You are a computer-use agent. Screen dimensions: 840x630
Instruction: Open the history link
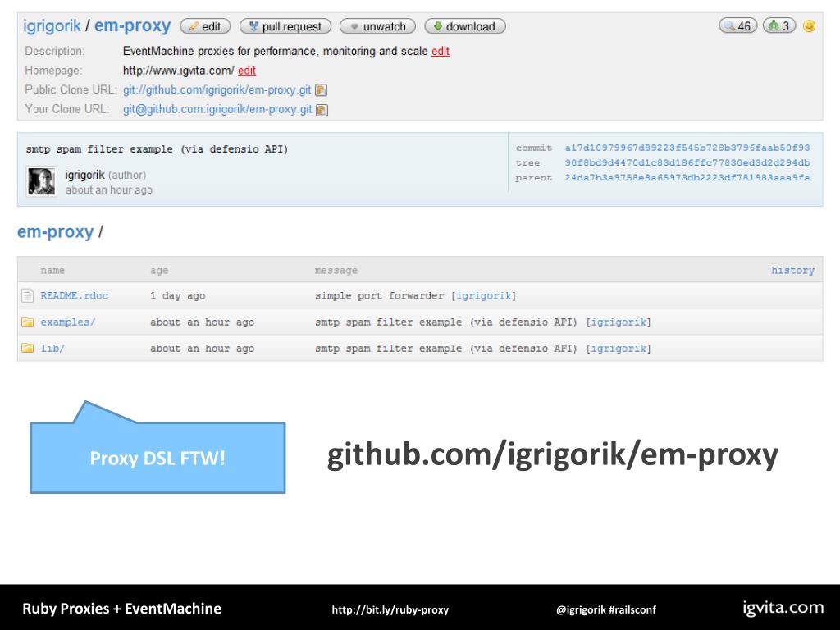click(792, 270)
